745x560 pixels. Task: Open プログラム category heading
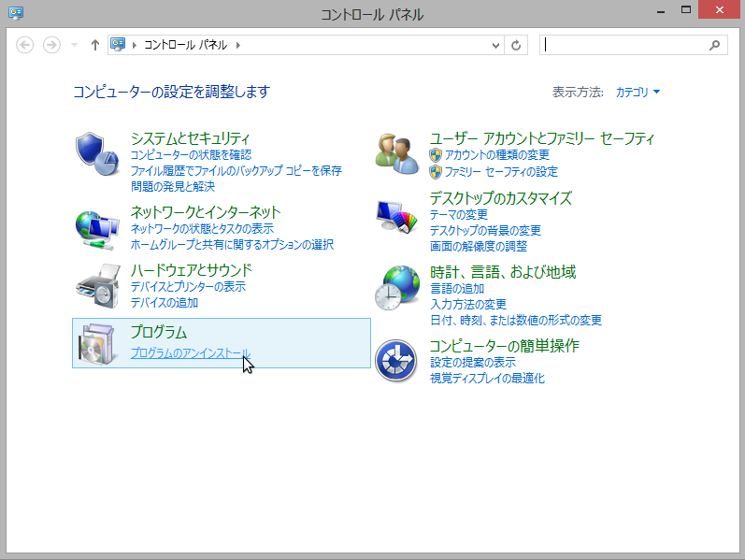[x=159, y=332]
